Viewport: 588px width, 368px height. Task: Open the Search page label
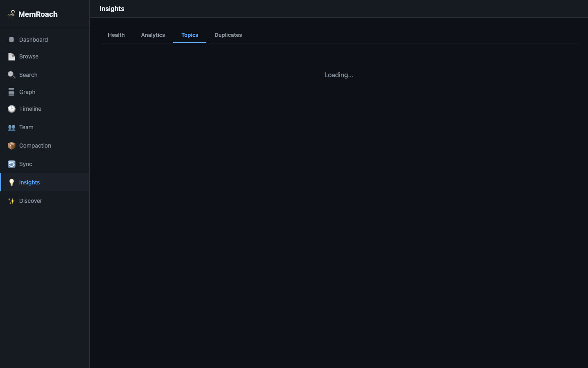(x=28, y=75)
